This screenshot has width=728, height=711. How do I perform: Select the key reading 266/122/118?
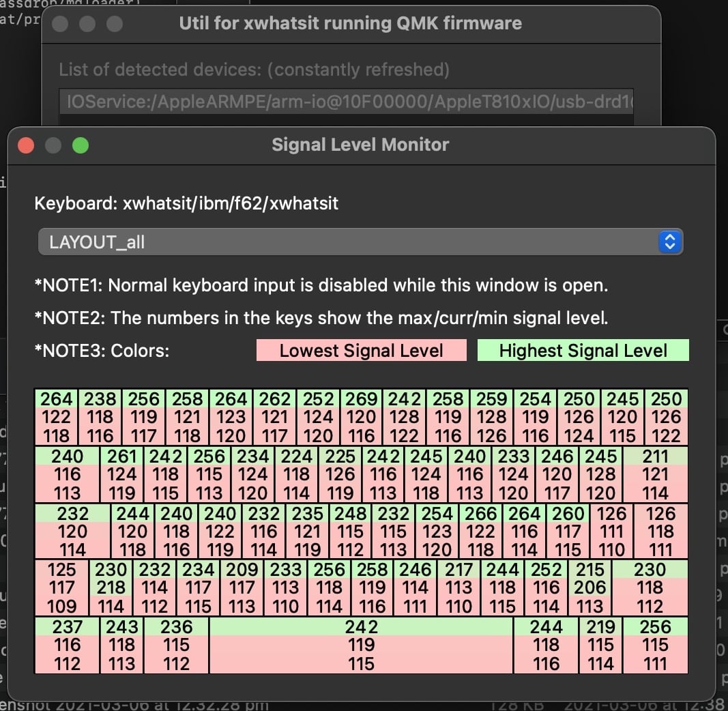(481, 531)
